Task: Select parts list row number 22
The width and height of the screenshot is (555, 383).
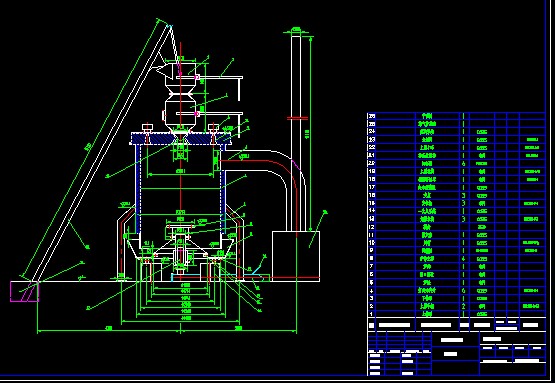Action: 456,148
